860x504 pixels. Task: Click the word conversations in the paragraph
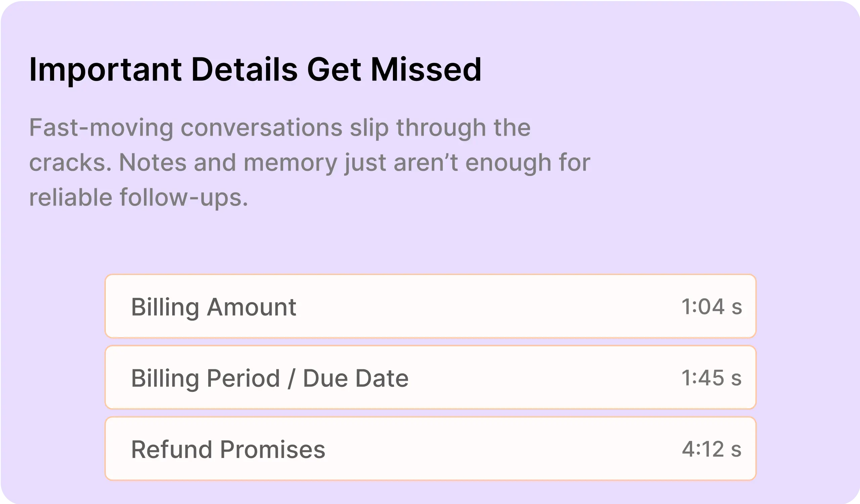(x=261, y=127)
